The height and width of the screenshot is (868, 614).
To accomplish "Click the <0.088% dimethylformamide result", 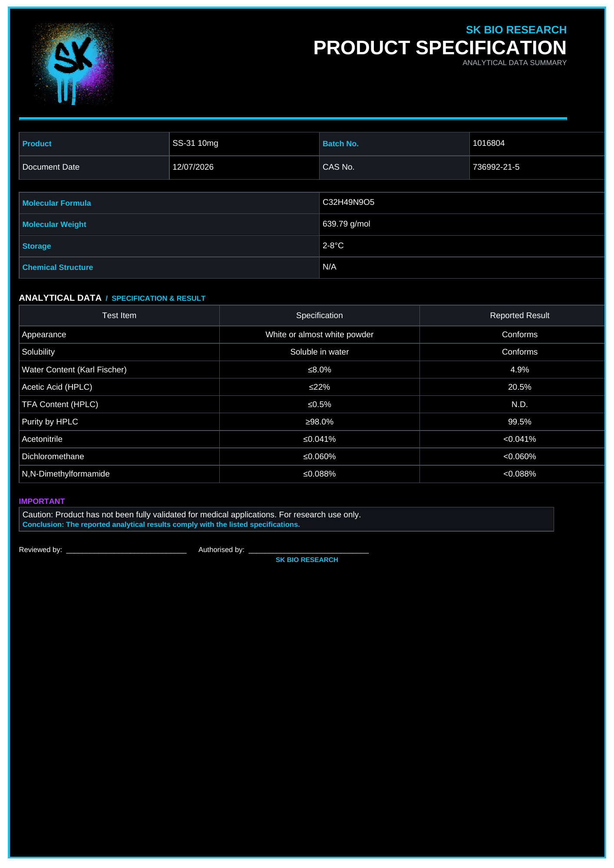I will point(520,474).
